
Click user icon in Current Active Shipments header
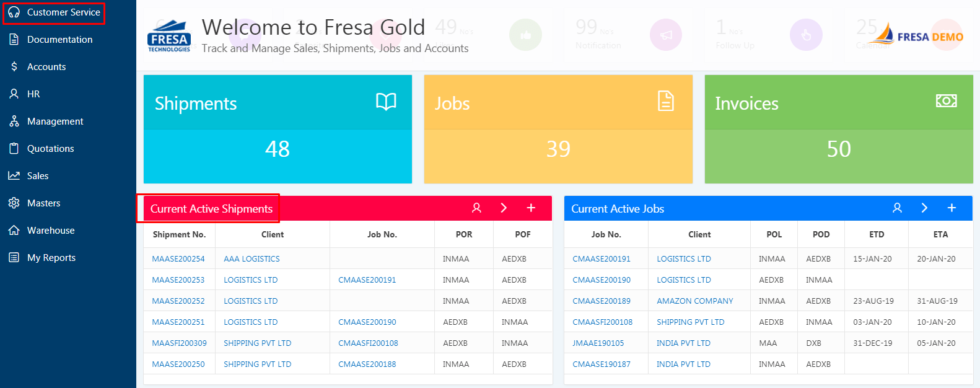click(476, 208)
